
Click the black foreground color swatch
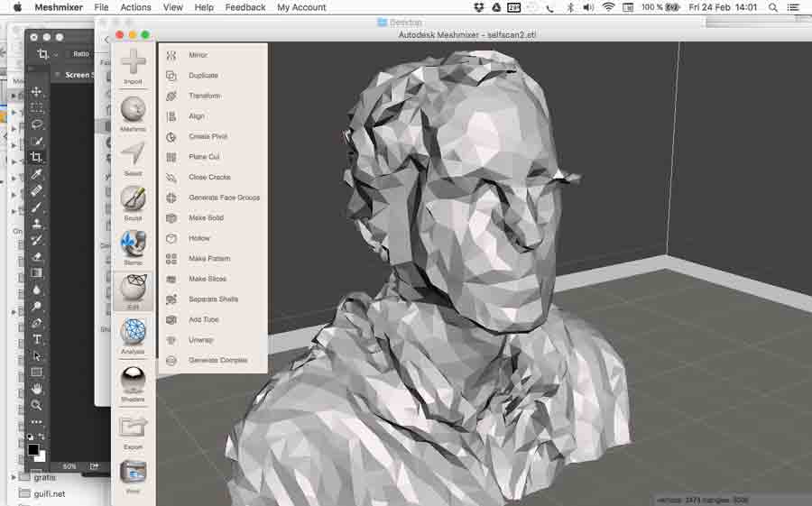pyautogui.click(x=33, y=449)
